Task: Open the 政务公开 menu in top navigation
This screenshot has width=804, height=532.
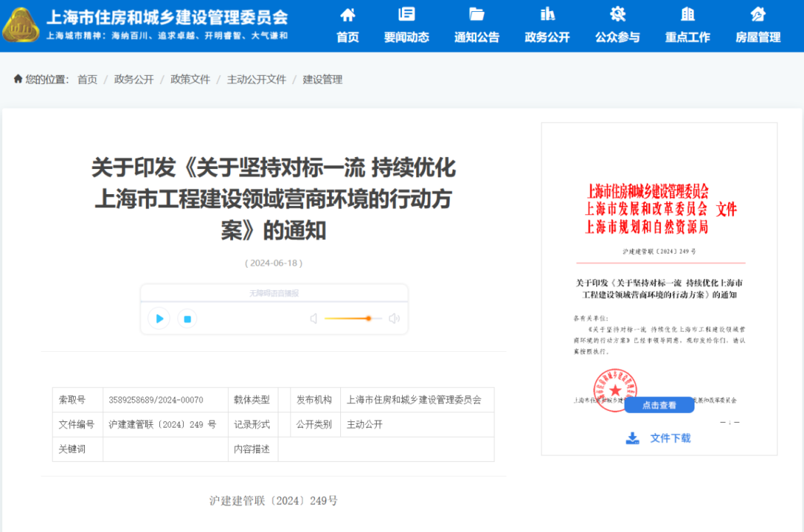Action: coord(547,37)
